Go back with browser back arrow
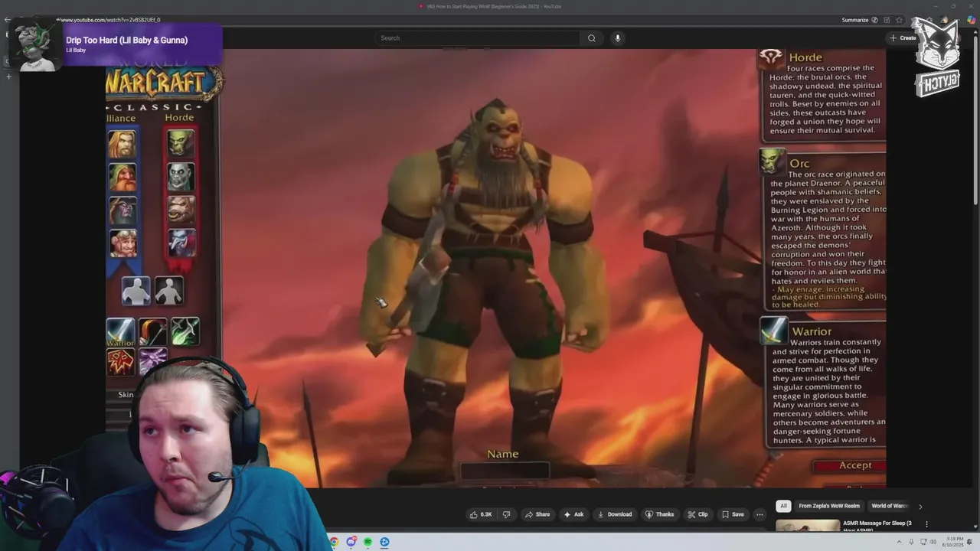Screen dimensions: 980x551 click(7, 20)
